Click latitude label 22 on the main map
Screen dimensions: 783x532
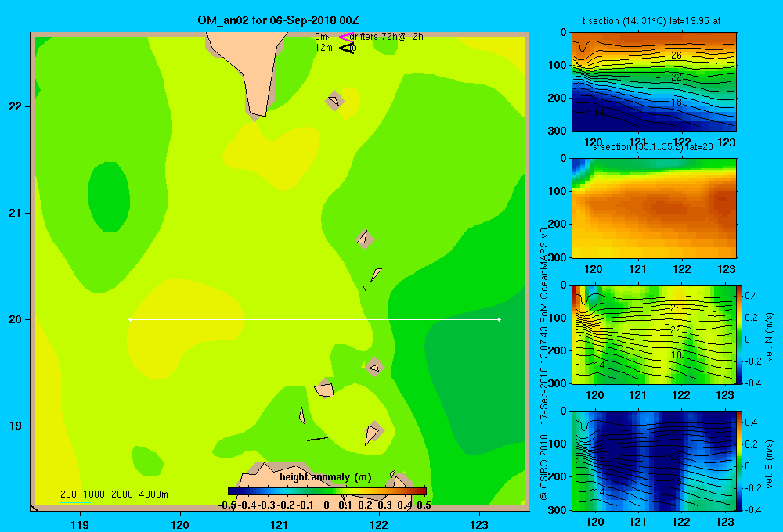click(x=16, y=107)
